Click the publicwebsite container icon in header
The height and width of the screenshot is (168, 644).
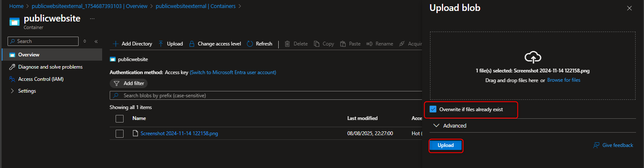click(x=15, y=21)
